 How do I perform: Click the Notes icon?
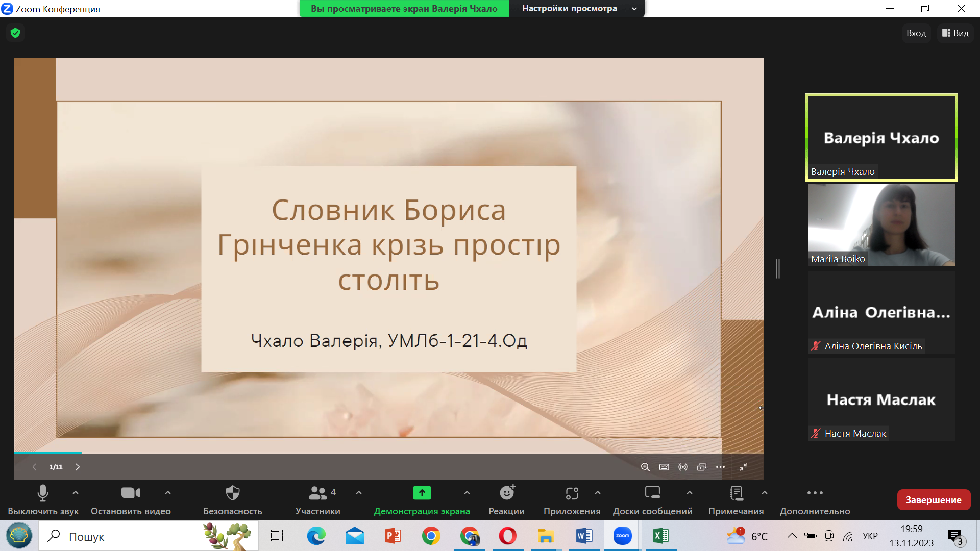pos(736,493)
